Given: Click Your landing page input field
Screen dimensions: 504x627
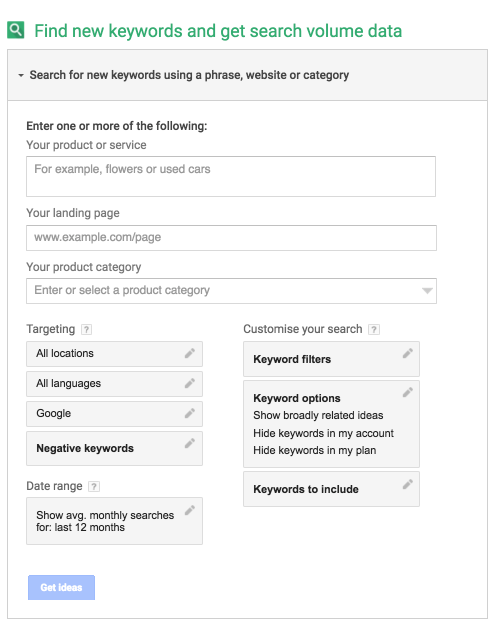Looking at the screenshot, I should pos(231,238).
